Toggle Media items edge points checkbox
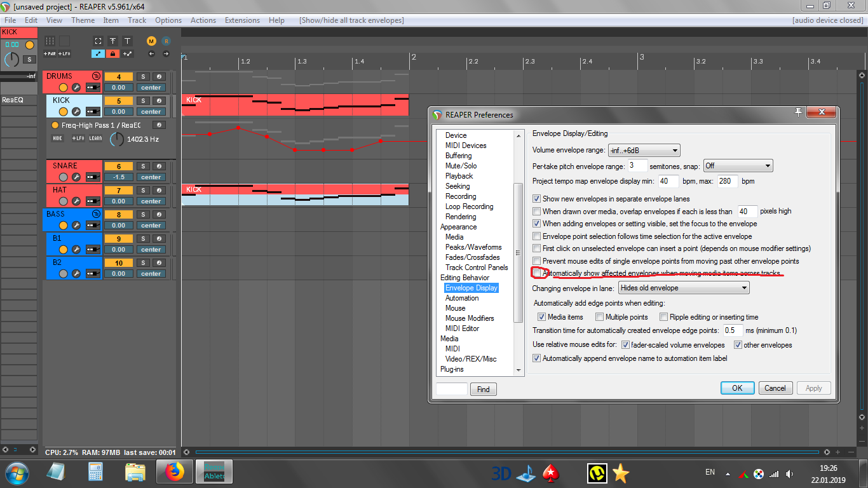 (542, 317)
